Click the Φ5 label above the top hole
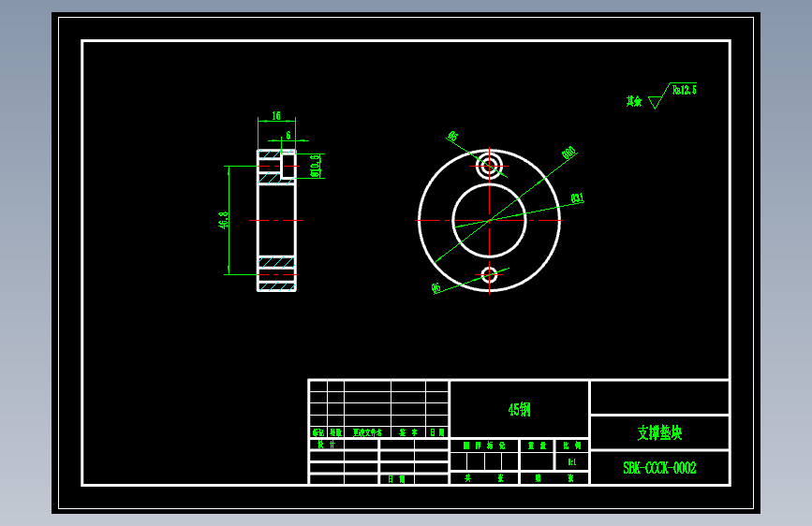The image size is (812, 526). click(x=452, y=136)
